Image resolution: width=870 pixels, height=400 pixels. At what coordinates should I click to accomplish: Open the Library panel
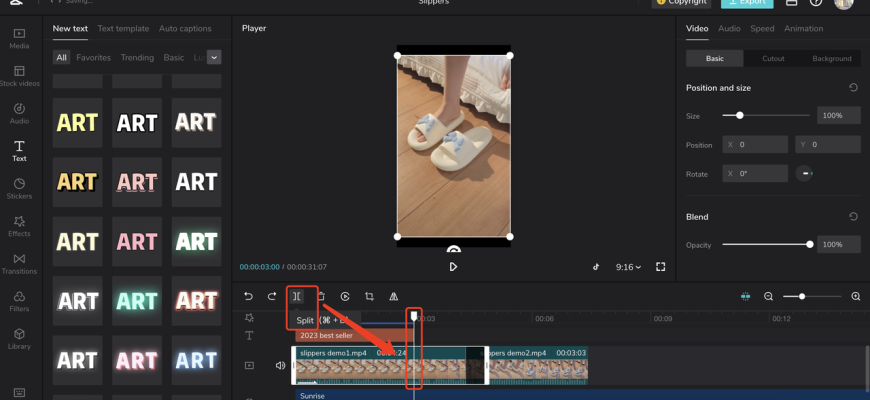19,339
